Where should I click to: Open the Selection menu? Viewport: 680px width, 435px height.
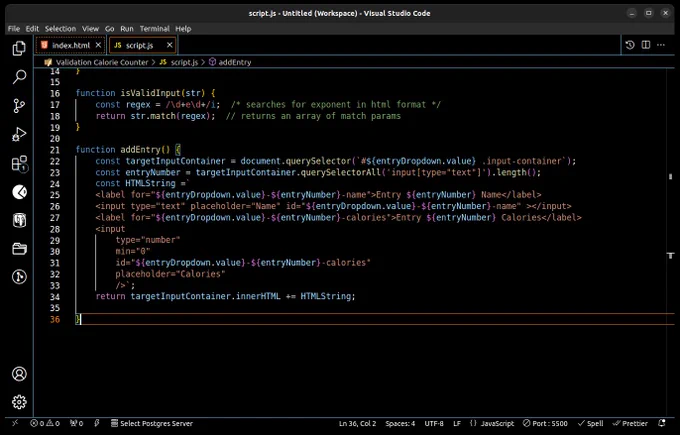(60, 29)
